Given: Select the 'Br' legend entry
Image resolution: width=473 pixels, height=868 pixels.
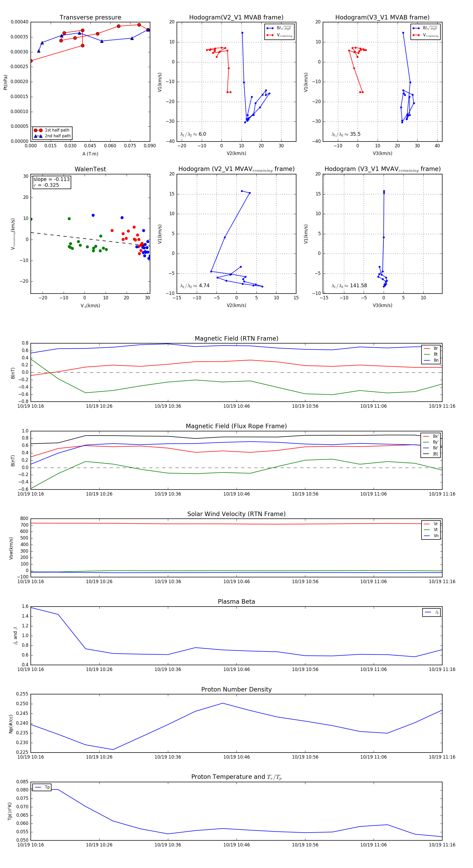Looking at the screenshot, I should (431, 349).
